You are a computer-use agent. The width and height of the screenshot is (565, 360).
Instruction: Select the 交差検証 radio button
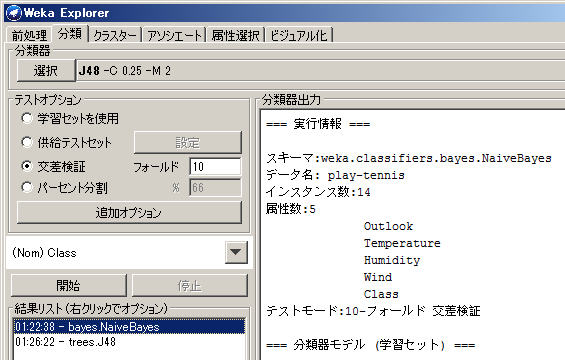27,166
